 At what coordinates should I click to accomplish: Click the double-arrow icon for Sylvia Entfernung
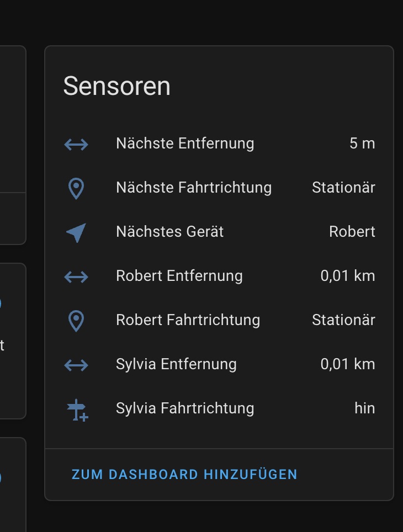pos(76,365)
